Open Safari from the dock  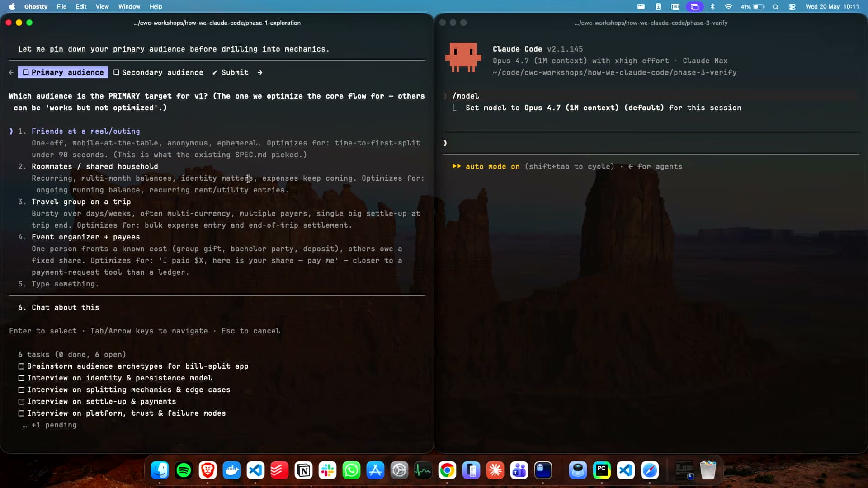click(650, 470)
